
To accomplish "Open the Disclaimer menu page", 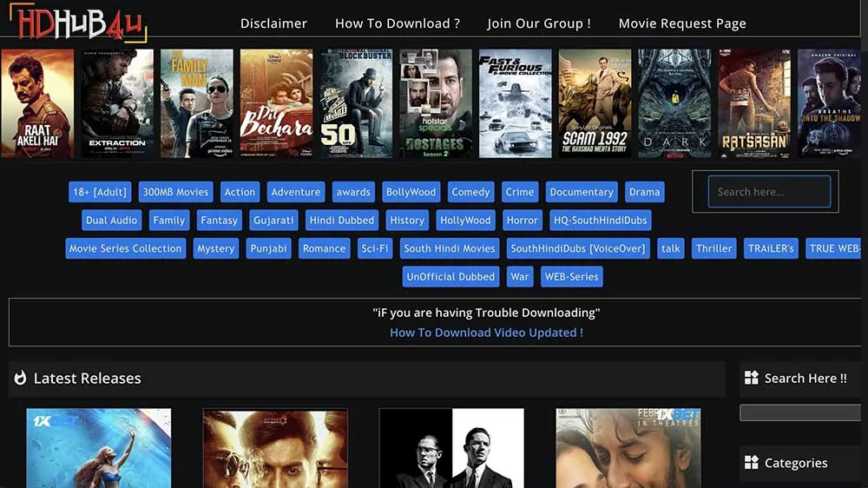I will [273, 23].
